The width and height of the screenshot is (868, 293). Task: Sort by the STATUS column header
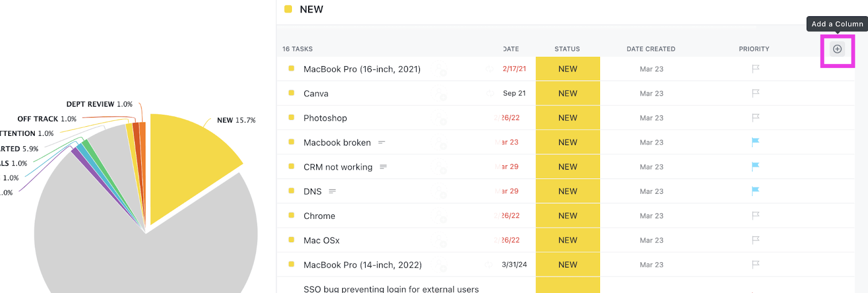click(567, 49)
